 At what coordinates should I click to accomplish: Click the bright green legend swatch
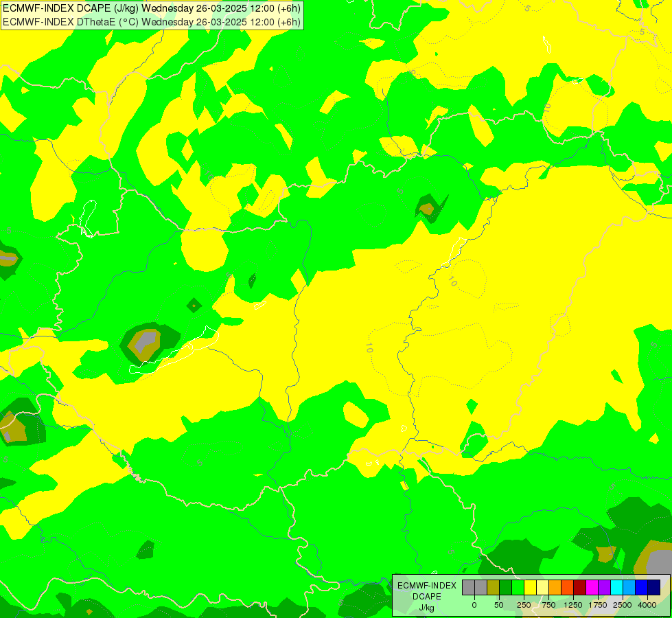click(518, 587)
